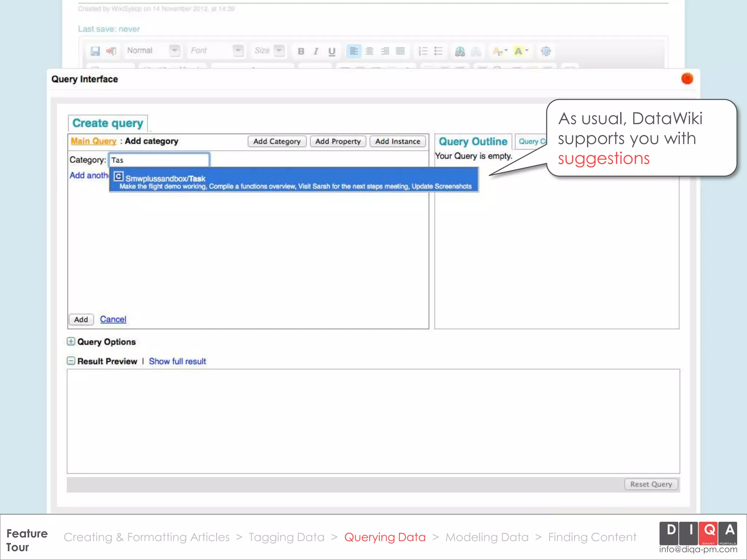This screenshot has width=747, height=560.
Task: Click the Italic formatting icon
Action: point(316,51)
